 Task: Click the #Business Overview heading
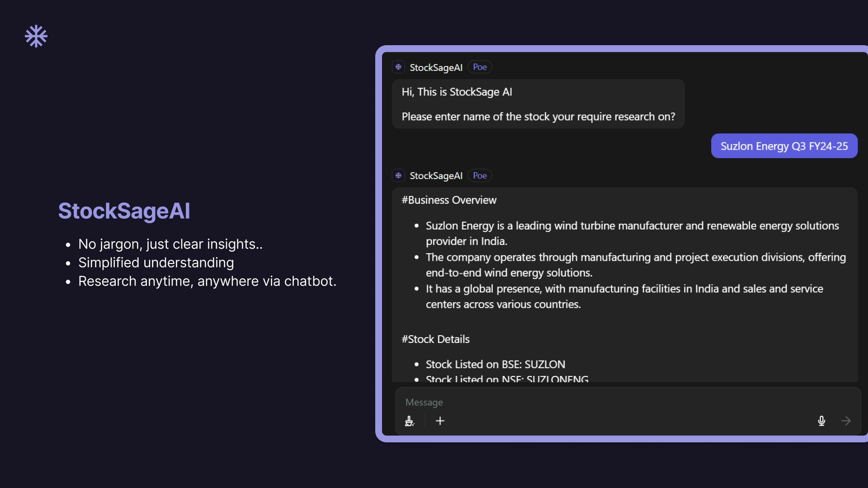tap(449, 200)
